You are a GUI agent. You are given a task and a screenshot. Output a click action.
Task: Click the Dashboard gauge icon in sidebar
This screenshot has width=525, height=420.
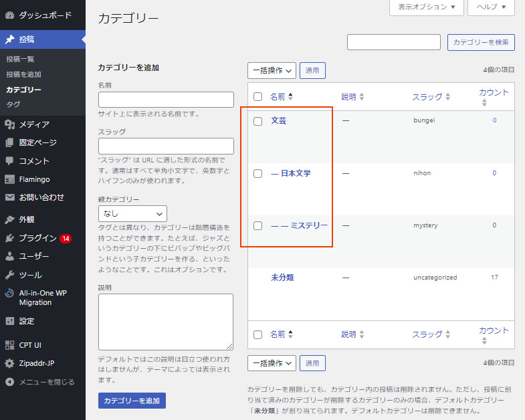pyautogui.click(x=9, y=15)
